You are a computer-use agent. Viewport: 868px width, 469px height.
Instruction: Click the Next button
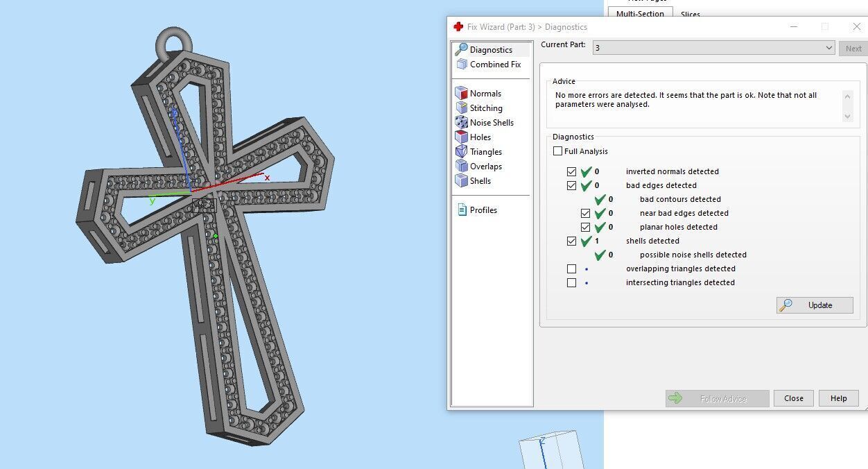pyautogui.click(x=853, y=49)
